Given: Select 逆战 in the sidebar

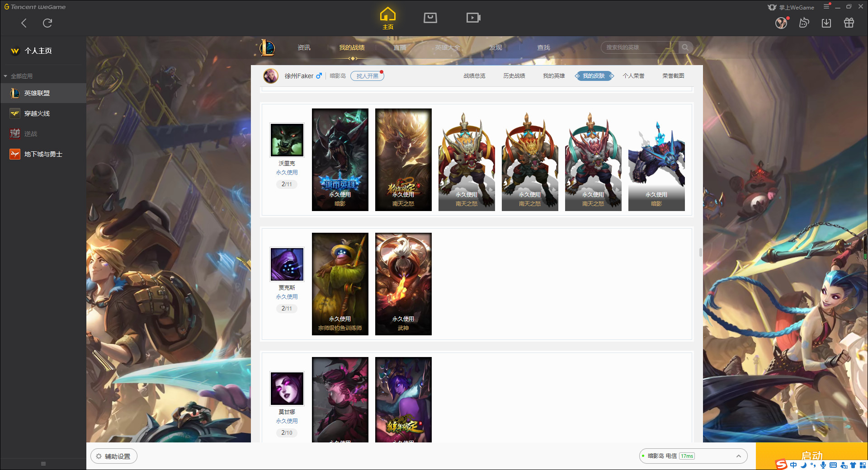Looking at the screenshot, I should point(43,134).
